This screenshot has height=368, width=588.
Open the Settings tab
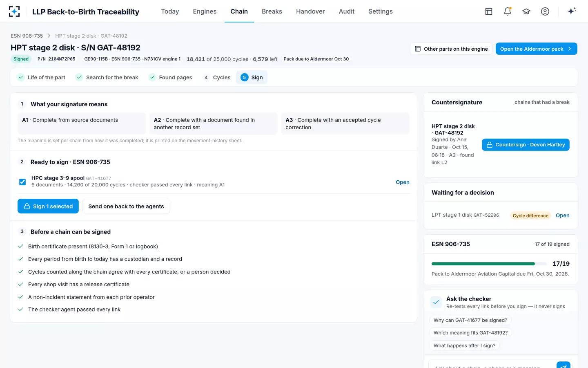point(381,11)
